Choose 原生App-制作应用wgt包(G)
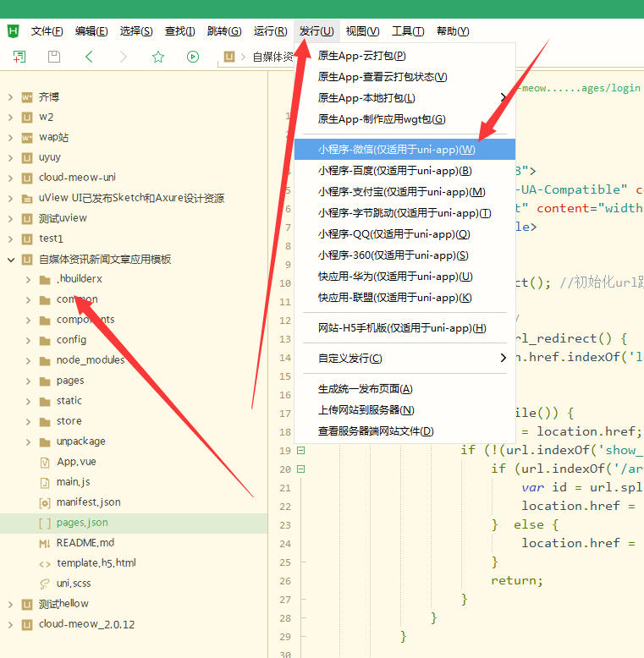Screen dimensions: 644x658 405,119
